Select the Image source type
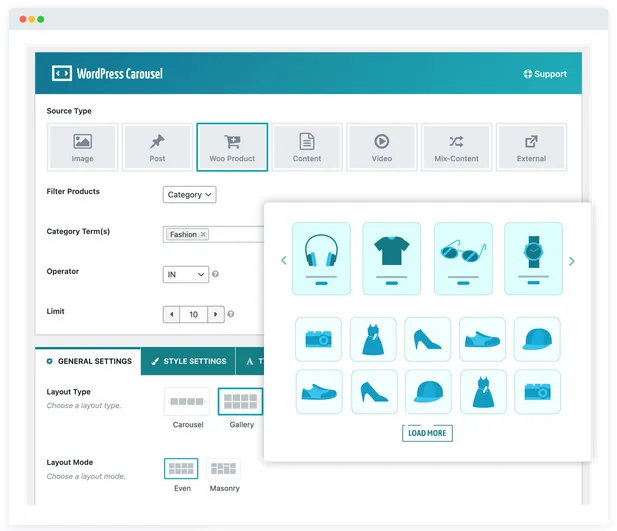The width and height of the screenshot is (617, 531). [x=82, y=147]
